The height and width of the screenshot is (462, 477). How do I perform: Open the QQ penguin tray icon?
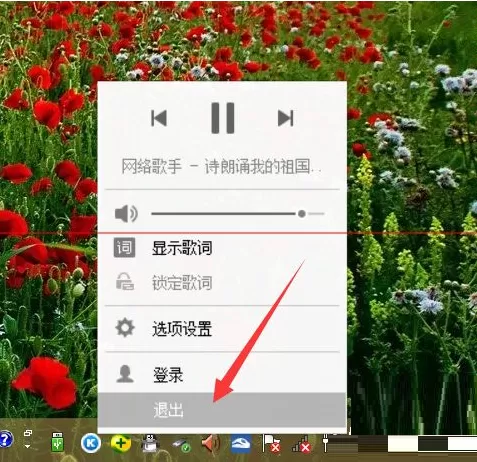coord(150,443)
